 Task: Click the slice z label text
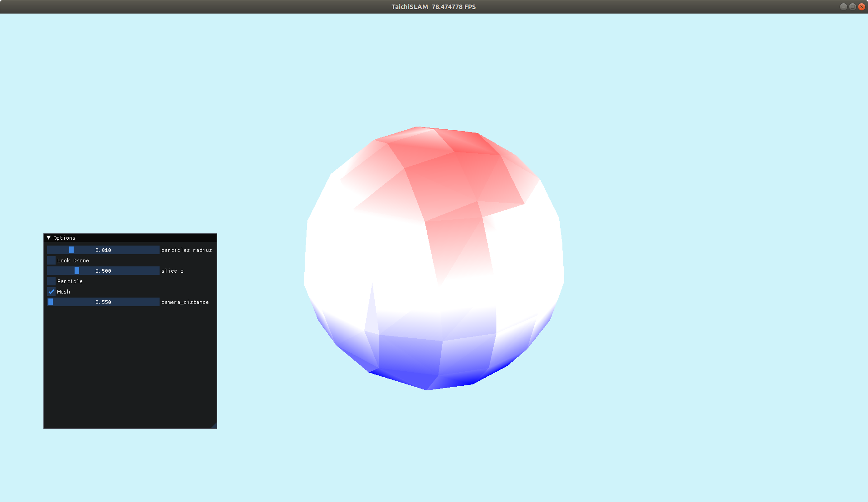click(173, 270)
